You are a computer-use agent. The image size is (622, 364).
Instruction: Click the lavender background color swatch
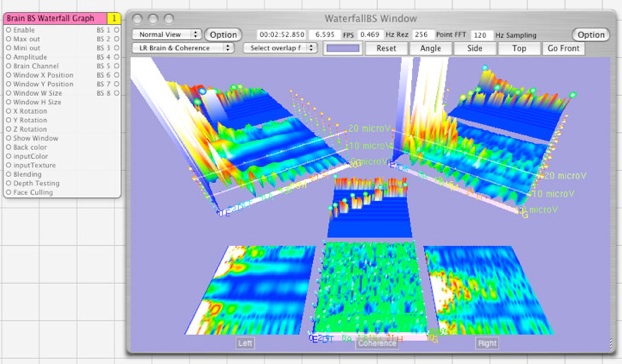343,48
